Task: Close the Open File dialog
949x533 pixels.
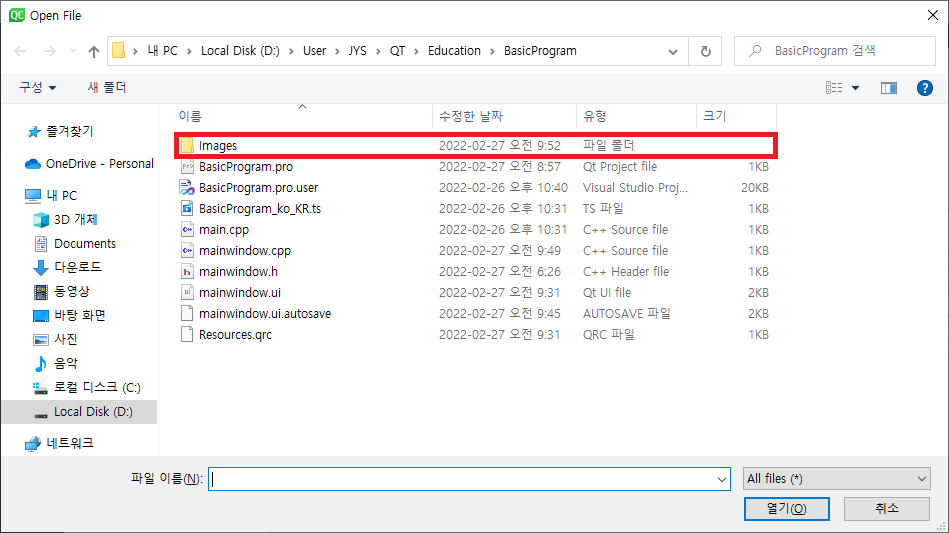Action: tap(933, 15)
